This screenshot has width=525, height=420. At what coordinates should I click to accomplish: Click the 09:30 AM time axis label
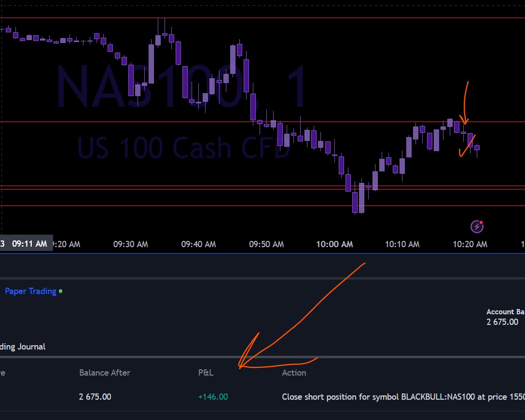131,244
